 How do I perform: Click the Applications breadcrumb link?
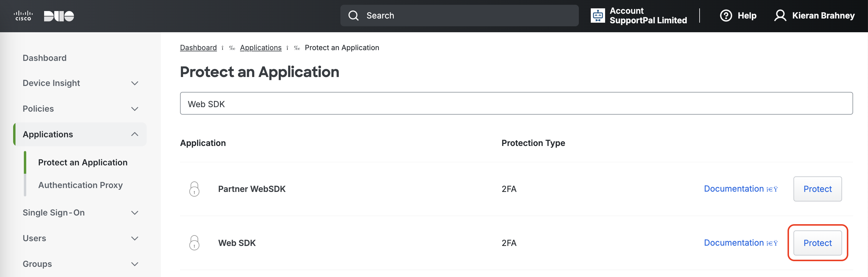coord(261,47)
